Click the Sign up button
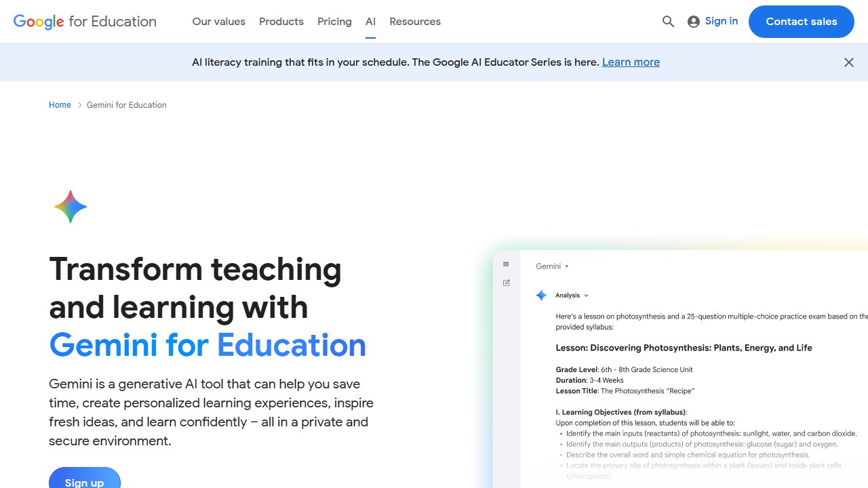 (x=85, y=478)
